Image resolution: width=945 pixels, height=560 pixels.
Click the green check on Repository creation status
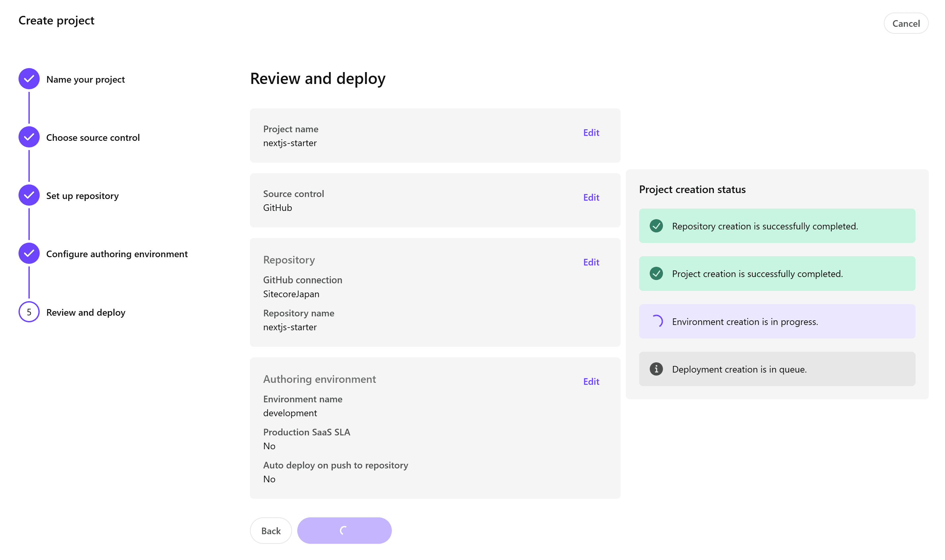tap(656, 226)
